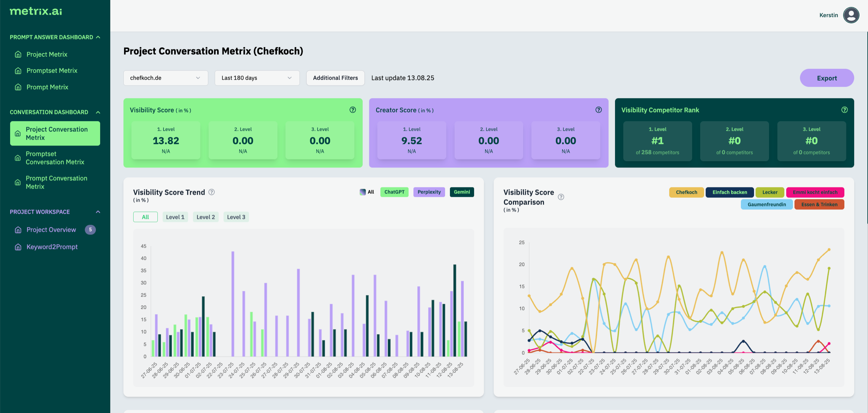This screenshot has height=413, width=868.
Task: Click home icon beside Keyword2Prompt
Action: tap(18, 247)
